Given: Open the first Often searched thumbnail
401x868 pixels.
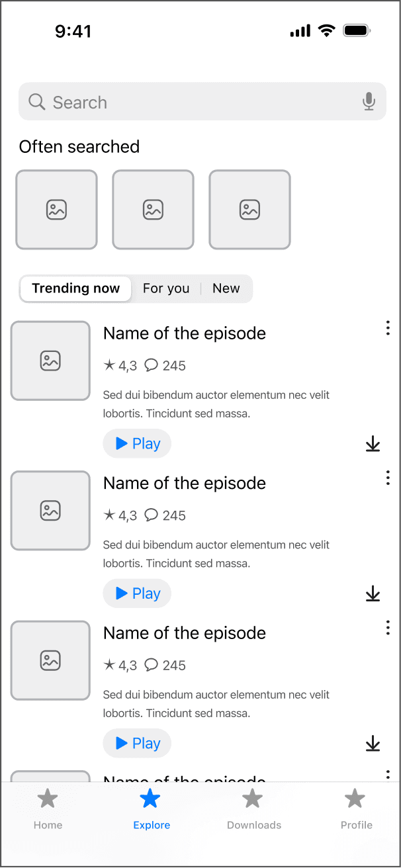Looking at the screenshot, I should (x=56, y=210).
